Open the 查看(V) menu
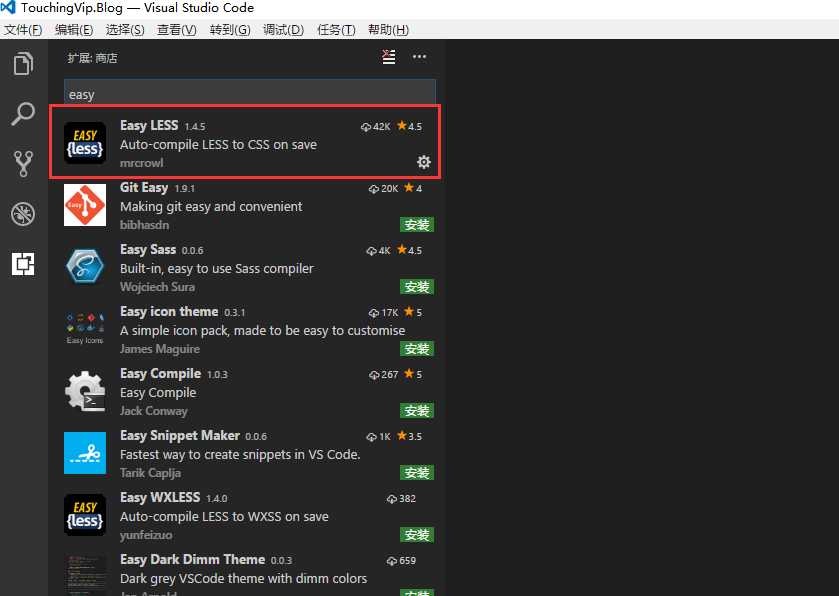Screen dimensions: 839x596 point(177,30)
